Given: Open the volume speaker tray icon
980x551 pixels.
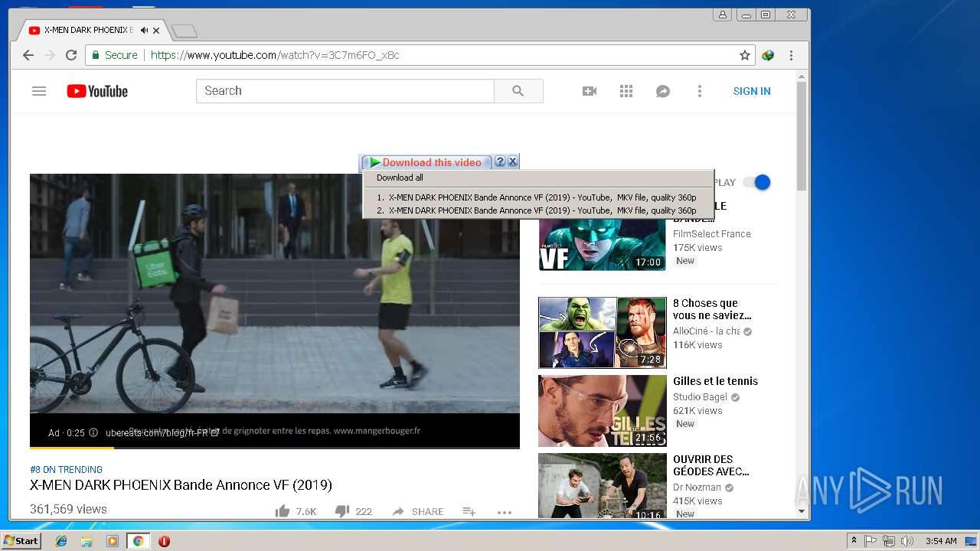Looking at the screenshot, I should (x=906, y=541).
